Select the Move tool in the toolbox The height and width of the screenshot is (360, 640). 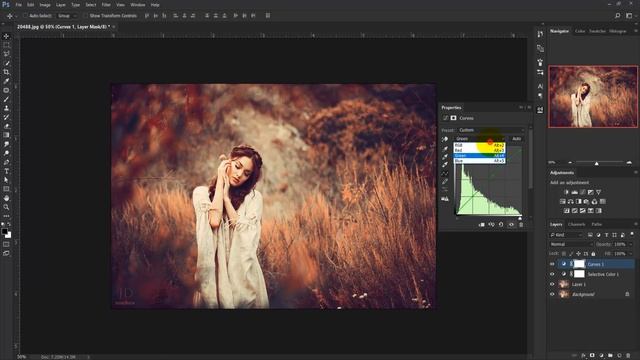pos(6,36)
